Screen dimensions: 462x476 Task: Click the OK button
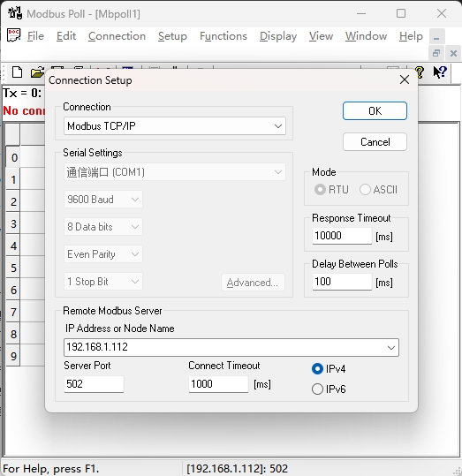(375, 110)
